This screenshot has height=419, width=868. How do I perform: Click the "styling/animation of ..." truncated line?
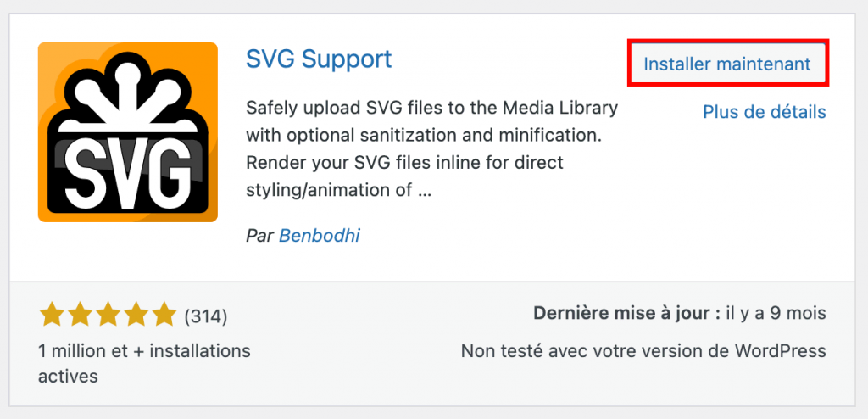(x=339, y=189)
